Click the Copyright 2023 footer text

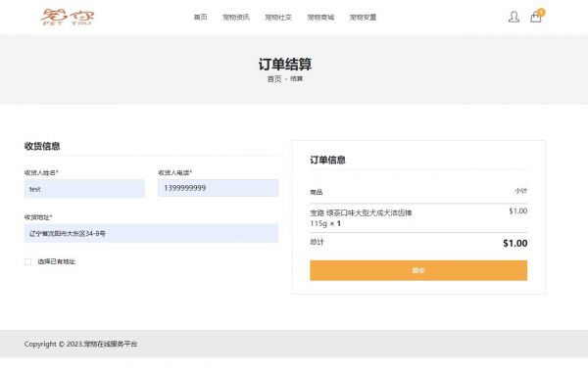[x=80, y=344]
